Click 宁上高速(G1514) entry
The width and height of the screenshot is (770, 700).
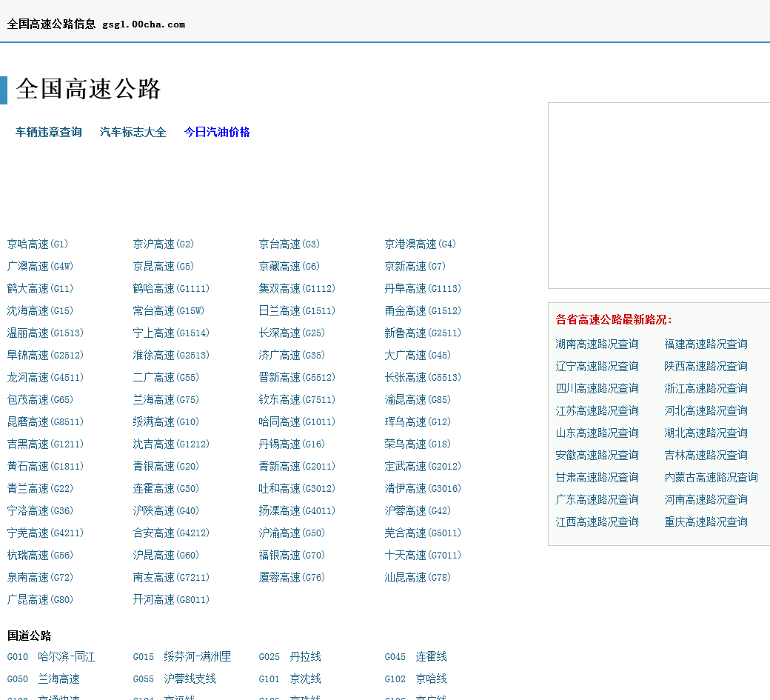171,333
